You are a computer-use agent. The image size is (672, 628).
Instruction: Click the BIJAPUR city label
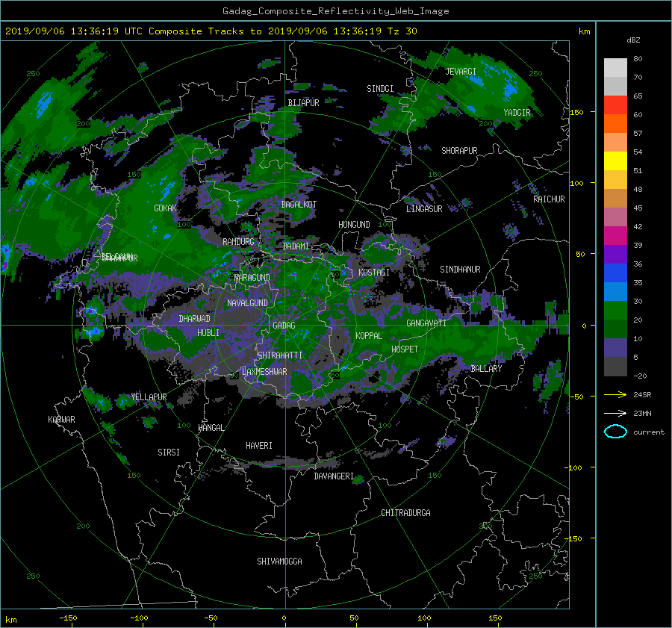click(x=303, y=103)
